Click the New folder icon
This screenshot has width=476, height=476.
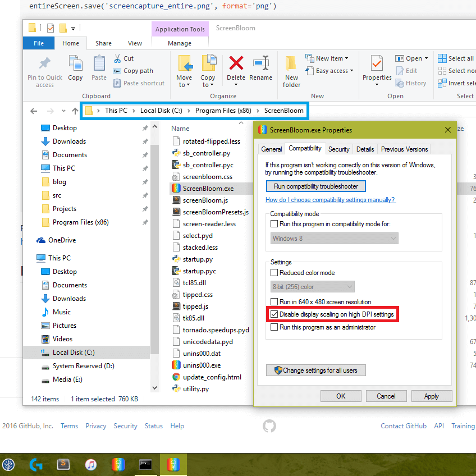click(x=291, y=63)
